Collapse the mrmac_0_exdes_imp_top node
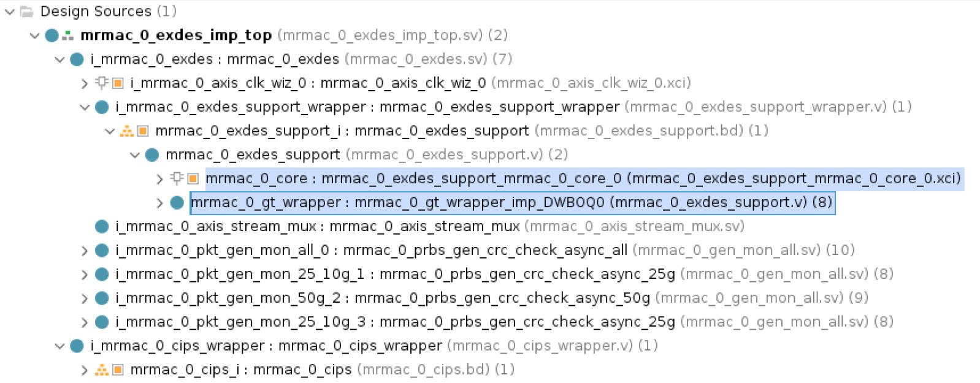Image resolution: width=980 pixels, height=383 pixels. pyautogui.click(x=34, y=36)
